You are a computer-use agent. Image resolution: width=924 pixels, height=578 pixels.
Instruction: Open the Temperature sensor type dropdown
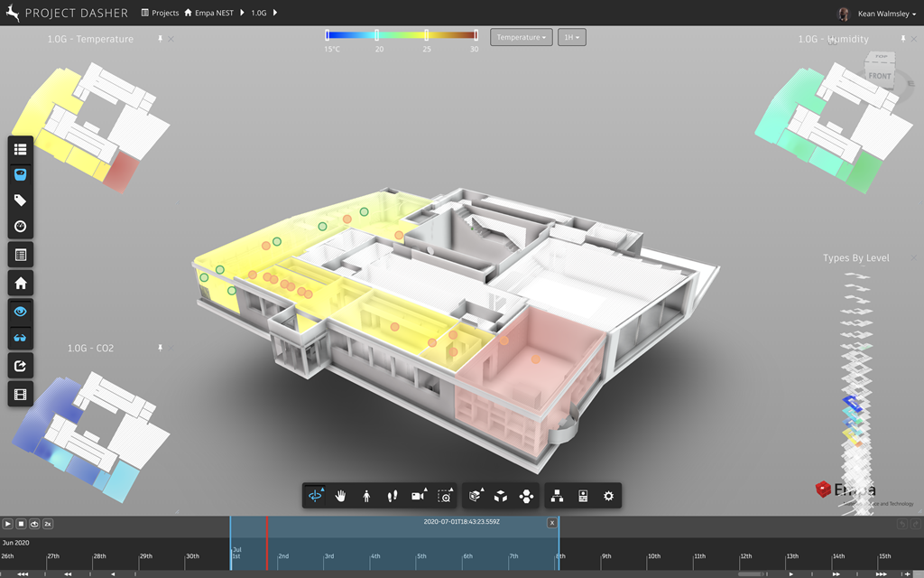pyautogui.click(x=521, y=37)
